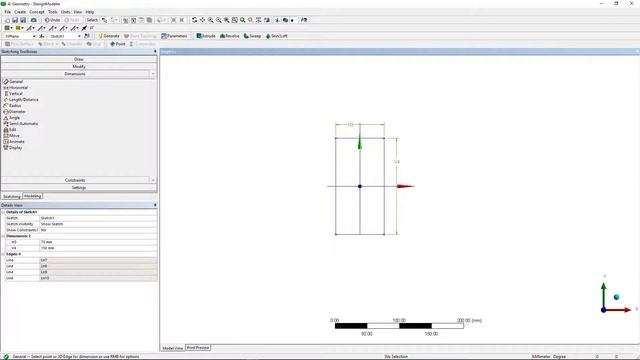Open the Tools menu

pyautogui.click(x=53, y=12)
